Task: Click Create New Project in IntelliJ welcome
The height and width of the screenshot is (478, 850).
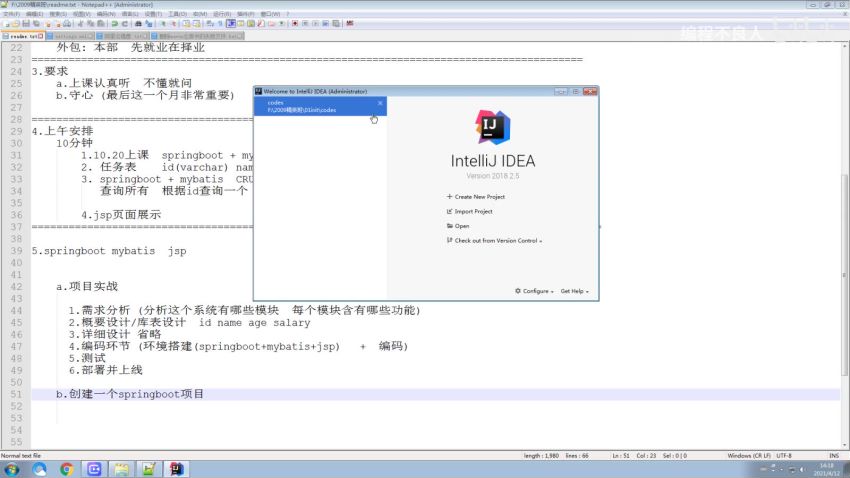Action: tap(476, 197)
